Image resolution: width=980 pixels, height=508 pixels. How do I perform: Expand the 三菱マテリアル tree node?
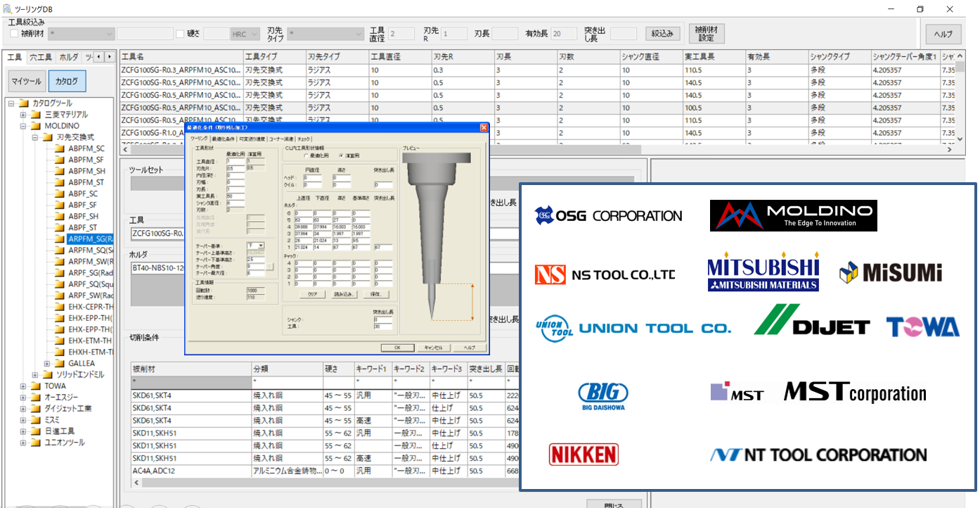coord(23,115)
